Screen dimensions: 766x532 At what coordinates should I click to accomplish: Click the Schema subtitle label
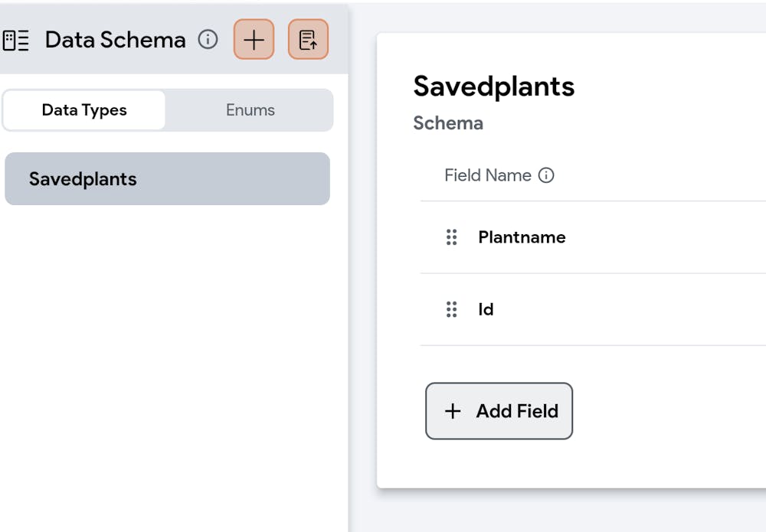tap(448, 123)
